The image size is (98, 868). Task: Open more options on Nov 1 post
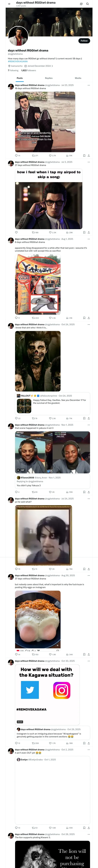(x=89, y=425)
